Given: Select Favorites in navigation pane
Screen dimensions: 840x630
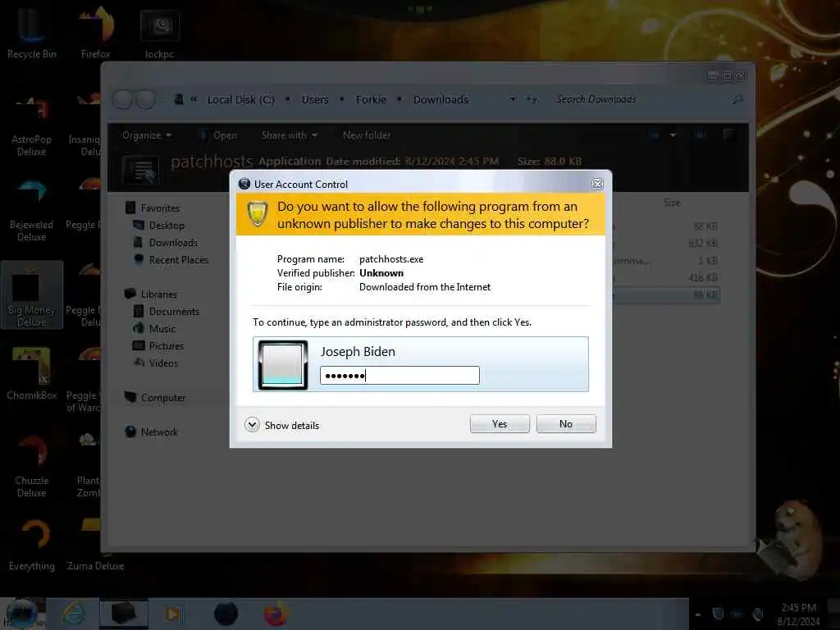Looking at the screenshot, I should click(x=160, y=208).
